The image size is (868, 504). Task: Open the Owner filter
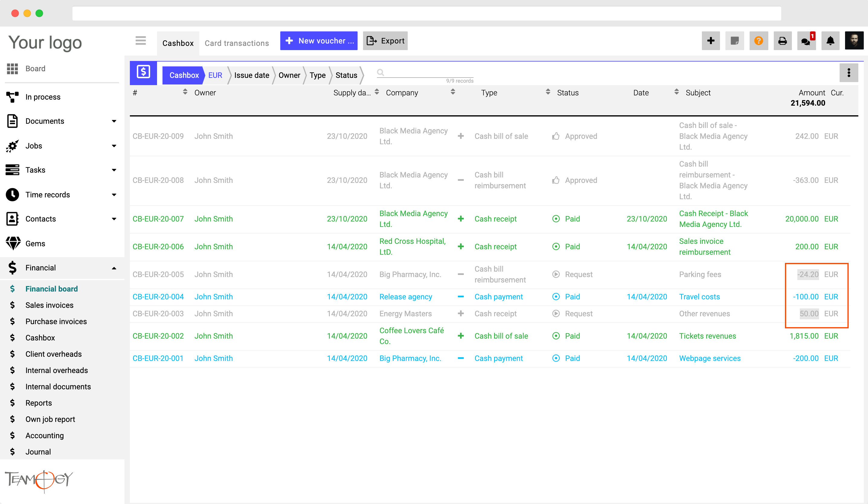pyautogui.click(x=289, y=75)
